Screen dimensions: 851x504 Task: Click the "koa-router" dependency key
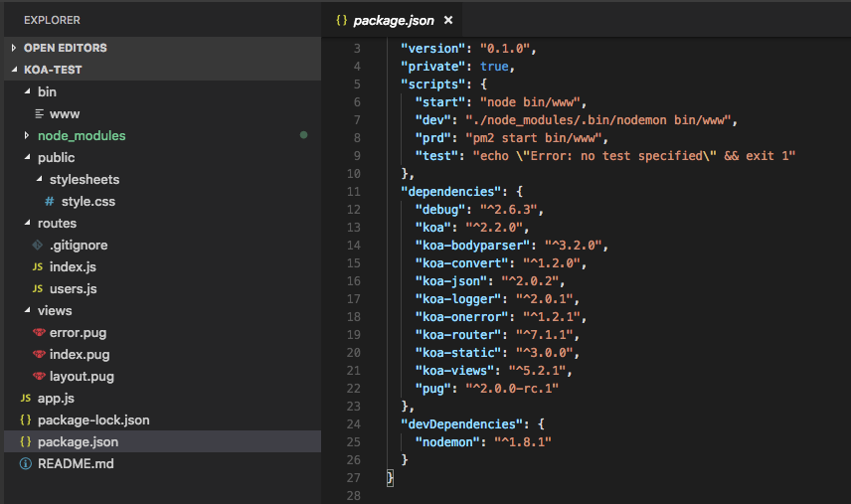[x=458, y=335]
